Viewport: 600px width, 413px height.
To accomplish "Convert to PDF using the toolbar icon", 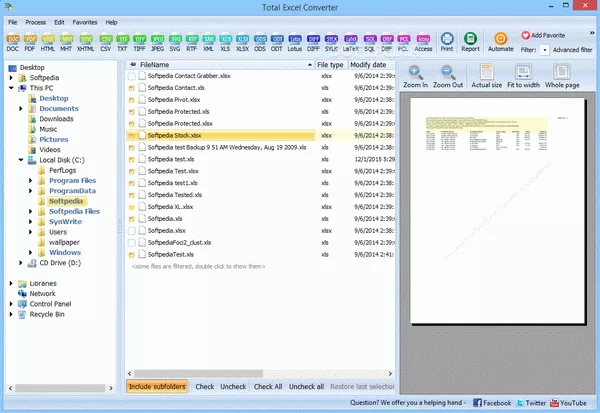I will click(x=33, y=39).
